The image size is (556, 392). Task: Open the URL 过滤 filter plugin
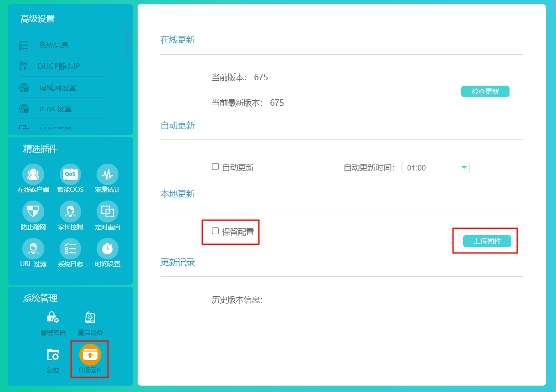tap(33, 248)
